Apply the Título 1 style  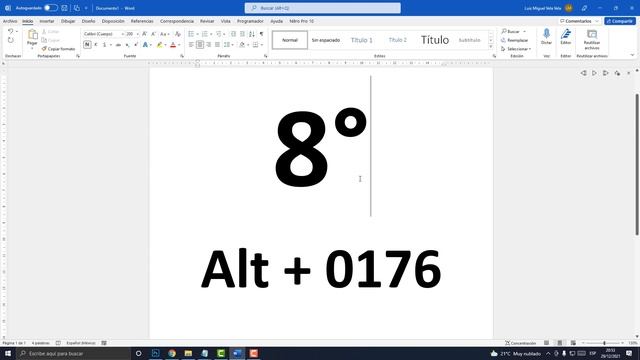(362, 40)
